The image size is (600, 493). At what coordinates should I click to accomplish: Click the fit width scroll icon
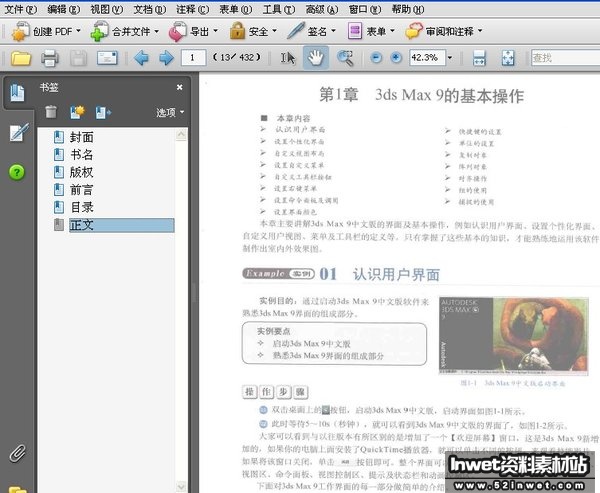coord(479,58)
